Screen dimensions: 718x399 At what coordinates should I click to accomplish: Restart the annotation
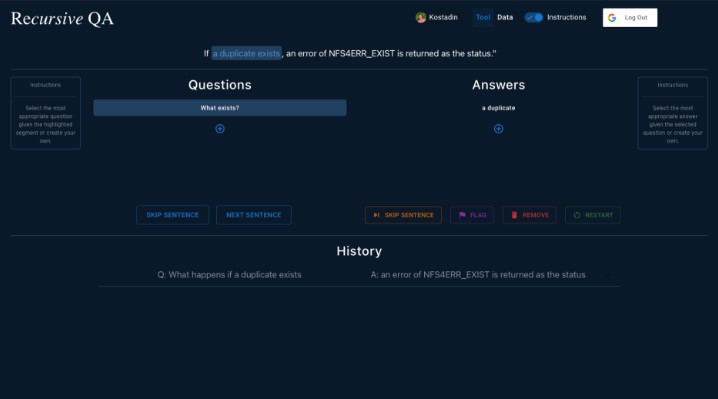tap(593, 215)
